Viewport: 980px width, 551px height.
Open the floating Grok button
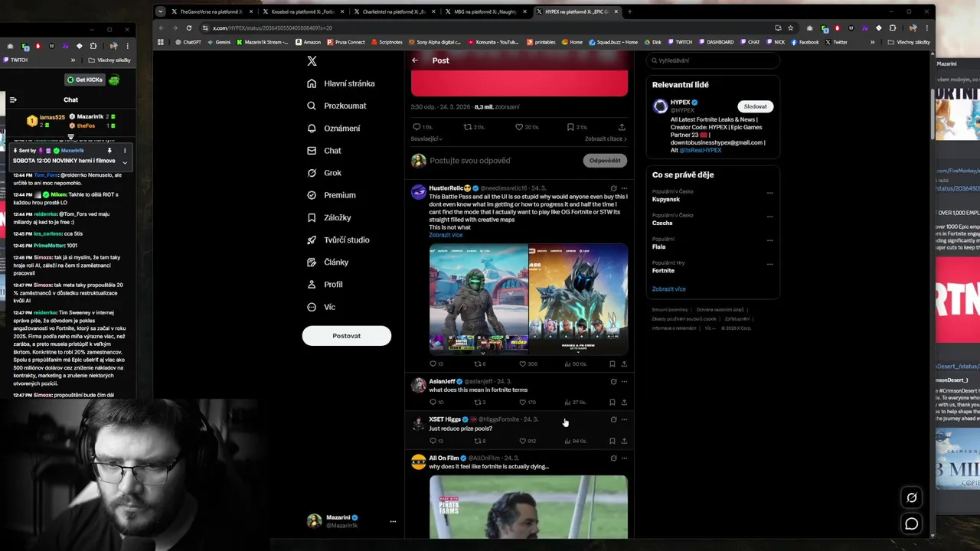(911, 497)
